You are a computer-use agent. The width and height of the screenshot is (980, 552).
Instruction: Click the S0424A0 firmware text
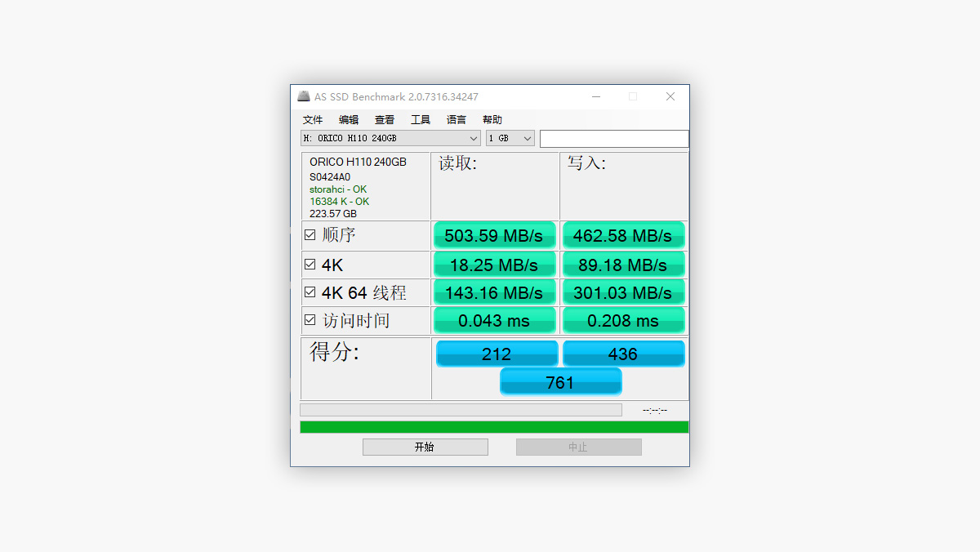330,177
